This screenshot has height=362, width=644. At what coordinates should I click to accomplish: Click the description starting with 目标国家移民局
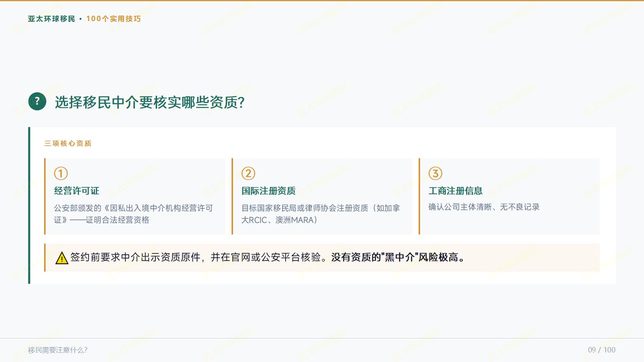[321, 214]
